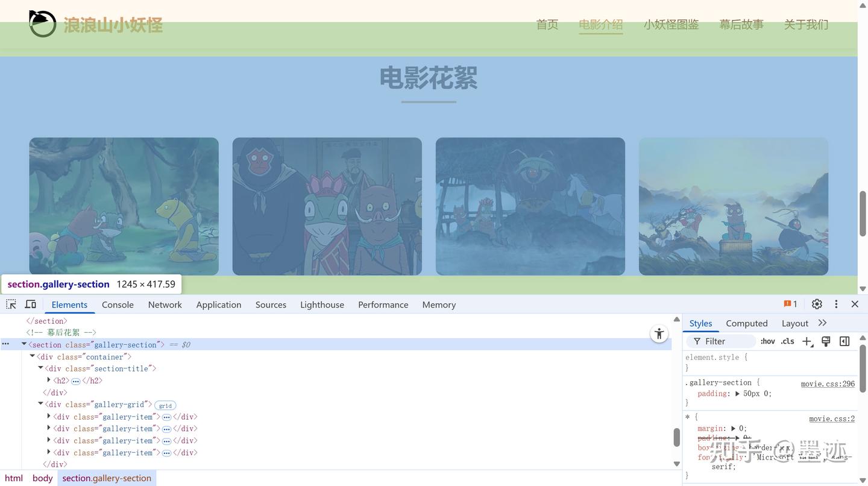Collapse the section.gallery-section node
This screenshot has width=868, height=486.
[24, 344]
